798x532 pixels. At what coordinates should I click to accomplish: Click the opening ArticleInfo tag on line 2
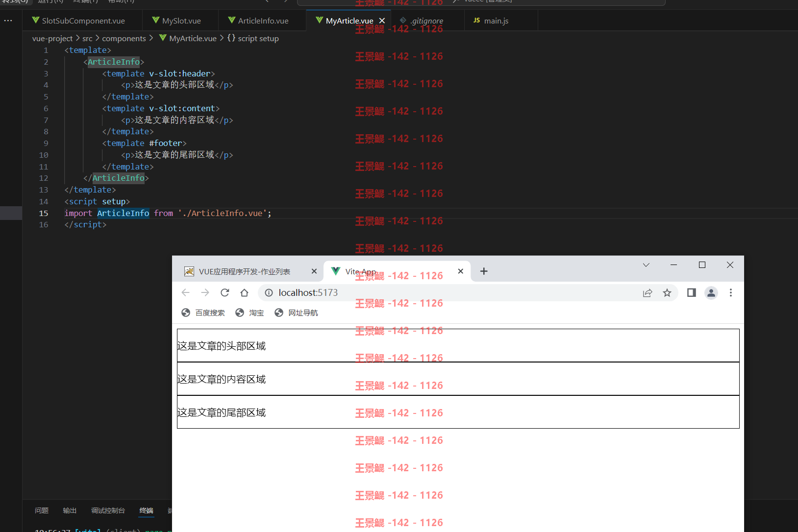(114, 62)
